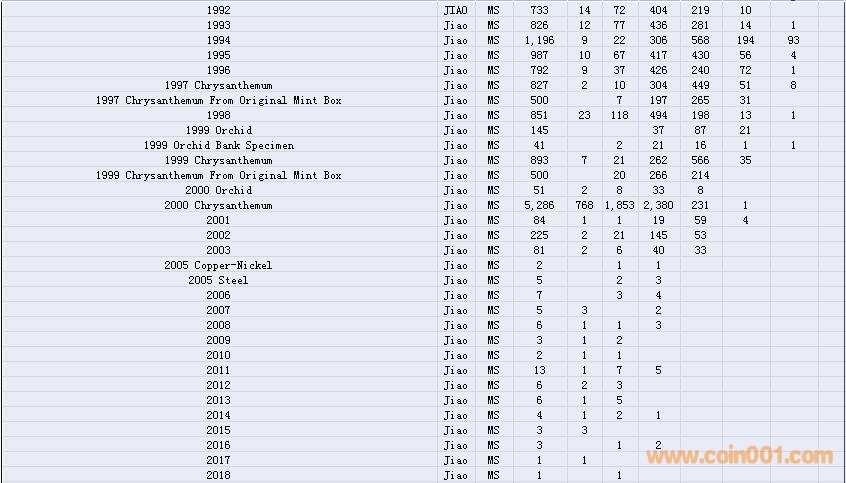This screenshot has height=483, width=846.
Task: Select the 93 cell in the 1994 row
Action: click(793, 40)
